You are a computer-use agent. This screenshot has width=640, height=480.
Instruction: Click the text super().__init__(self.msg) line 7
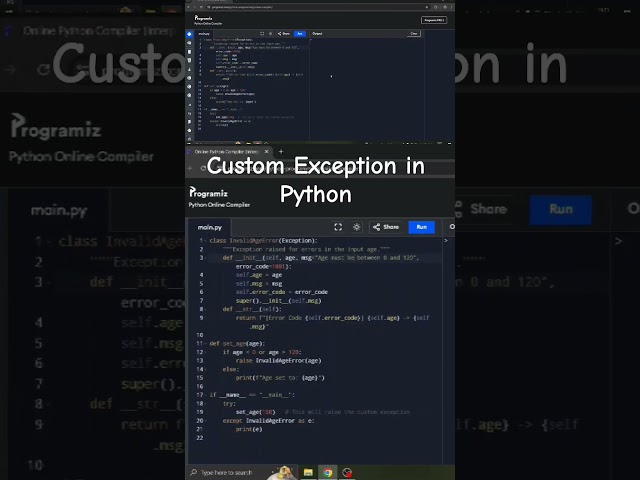pos(278,301)
